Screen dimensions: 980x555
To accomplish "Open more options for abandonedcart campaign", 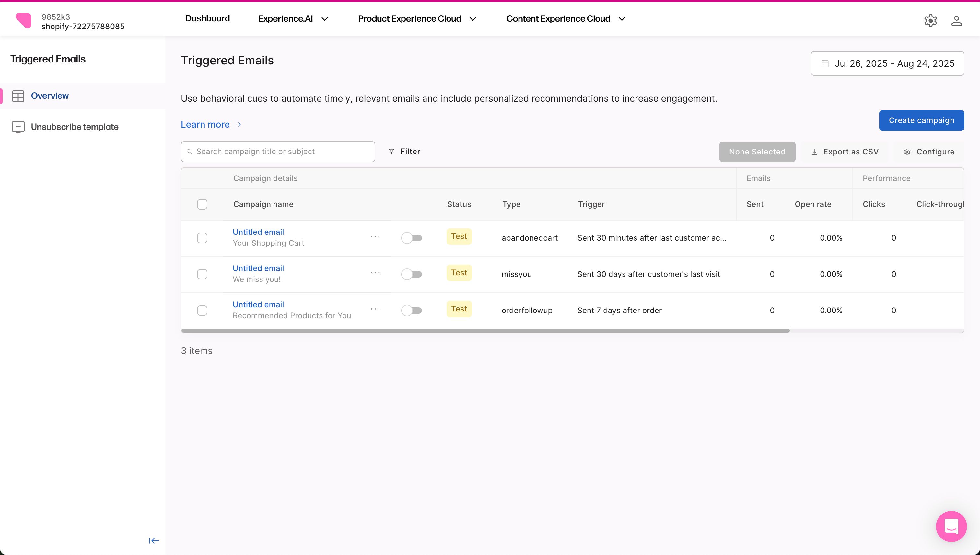I will [375, 237].
